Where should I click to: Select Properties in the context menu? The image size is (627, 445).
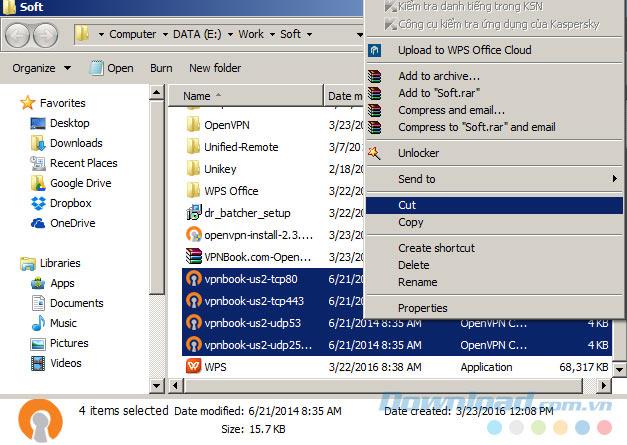422,308
